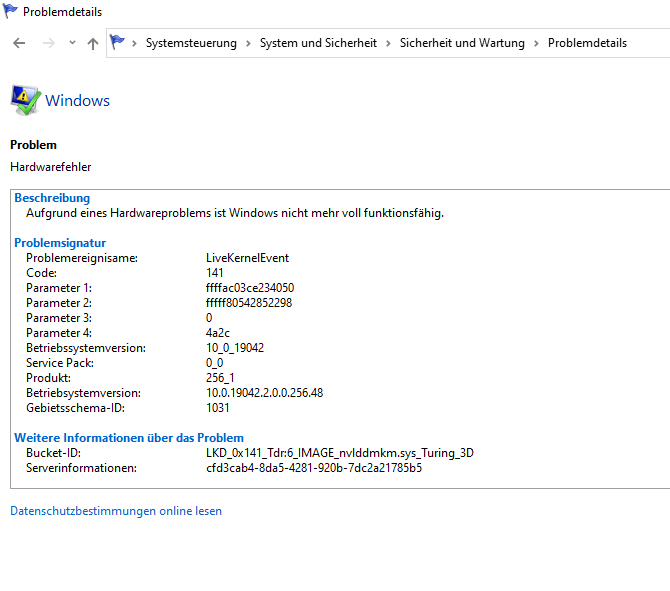Viewport: 670px width, 591px height.
Task: Click the Windows heading text
Action: point(77,101)
